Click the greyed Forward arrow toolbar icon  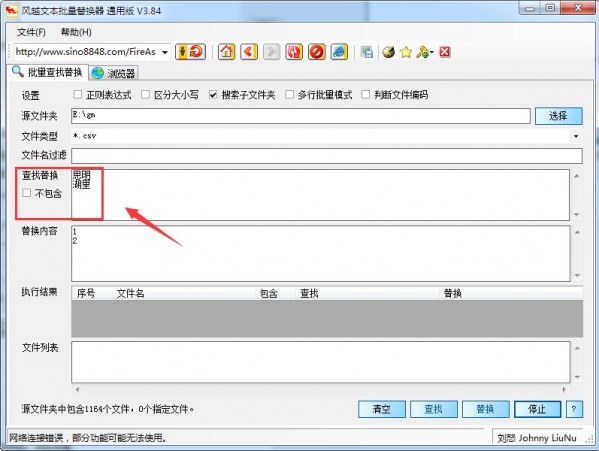[271, 52]
